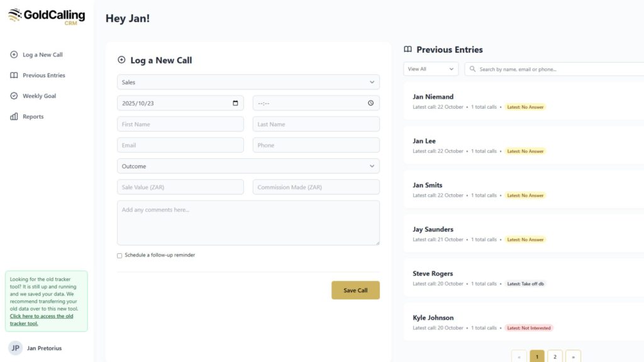This screenshot has height=362, width=644.
Task: Click the JP user avatar
Action: 16,348
